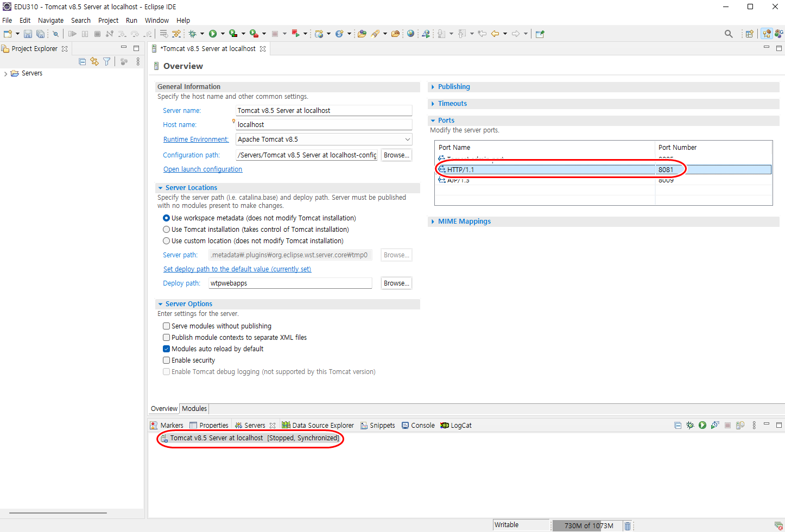Viewport: 785px width, 532px height.
Task: Switch to the Modules editor tab
Action: point(194,409)
